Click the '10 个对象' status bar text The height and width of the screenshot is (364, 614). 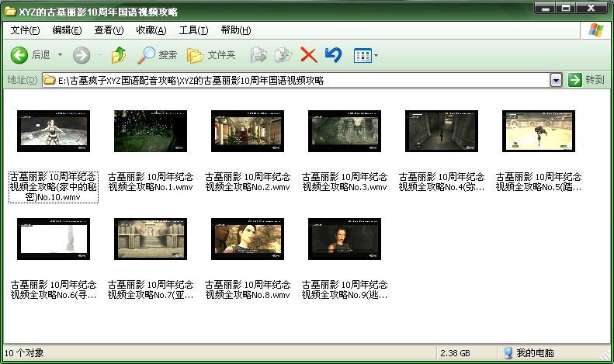click(x=24, y=353)
